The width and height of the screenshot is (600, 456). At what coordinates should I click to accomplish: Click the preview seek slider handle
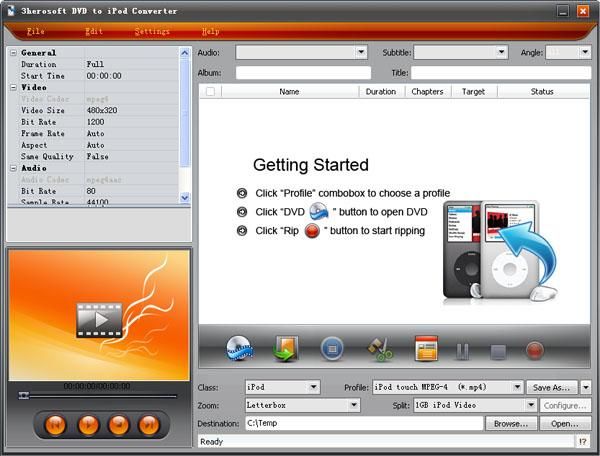click(x=24, y=396)
